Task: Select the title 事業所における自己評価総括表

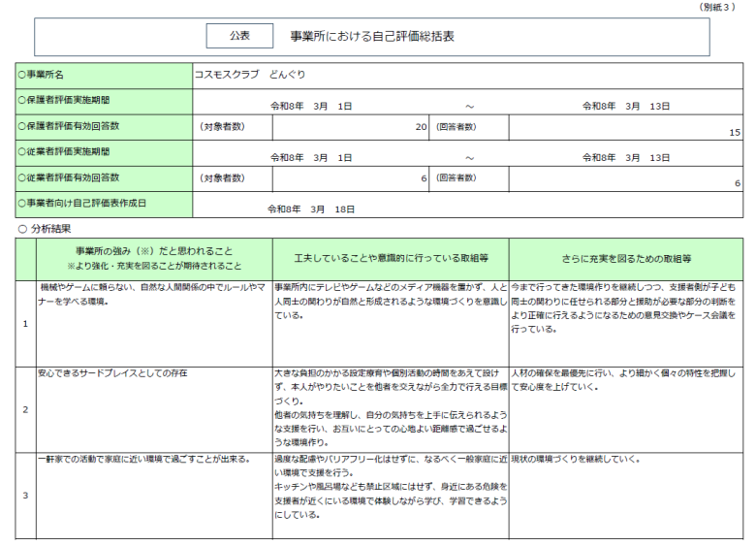Action: click(372, 36)
